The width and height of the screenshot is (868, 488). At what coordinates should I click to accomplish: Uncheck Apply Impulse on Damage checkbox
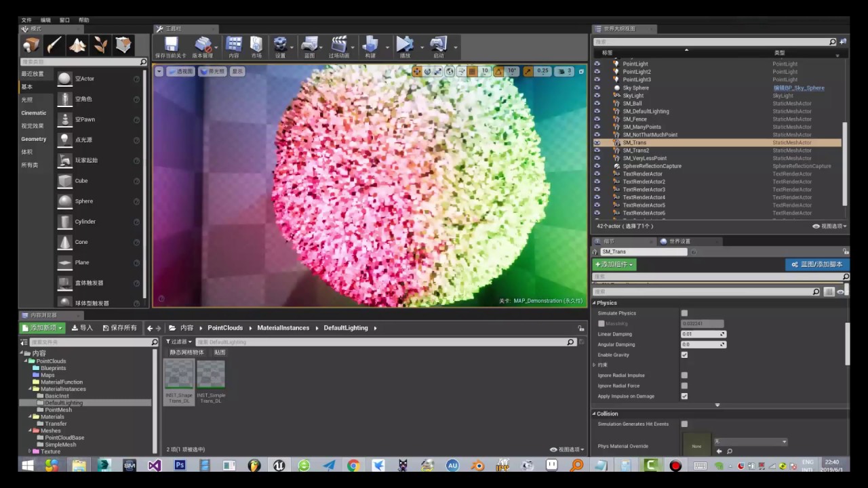click(x=684, y=396)
